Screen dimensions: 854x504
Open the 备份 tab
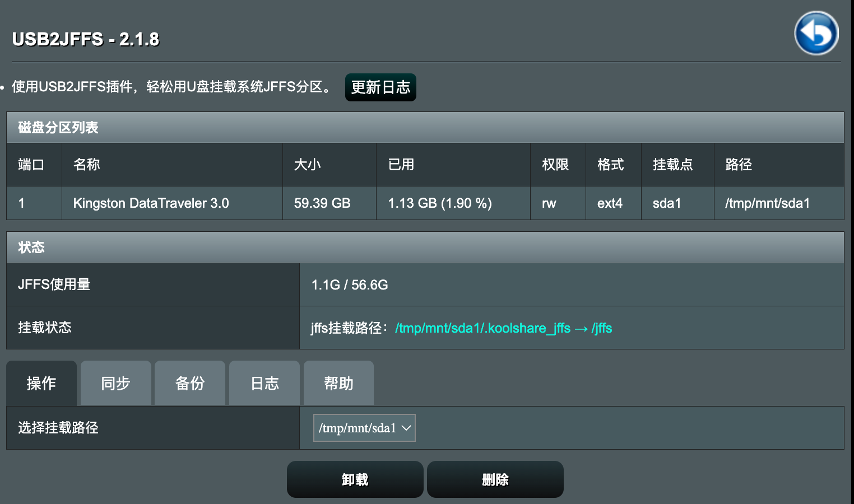tap(190, 383)
